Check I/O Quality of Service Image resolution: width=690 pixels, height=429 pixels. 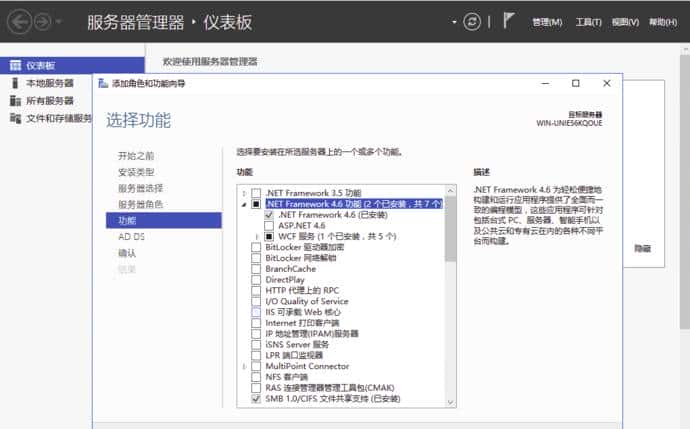coord(256,301)
